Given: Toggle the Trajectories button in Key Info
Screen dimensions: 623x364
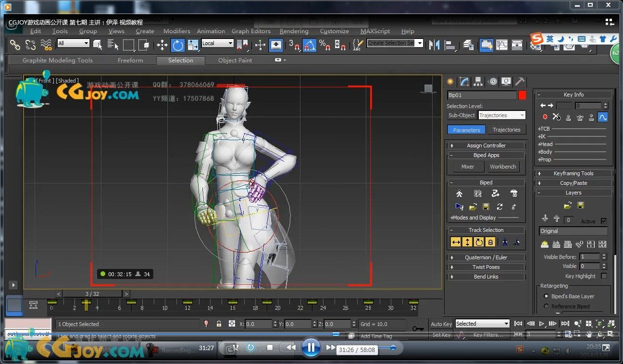Looking at the screenshot, I should [603, 117].
